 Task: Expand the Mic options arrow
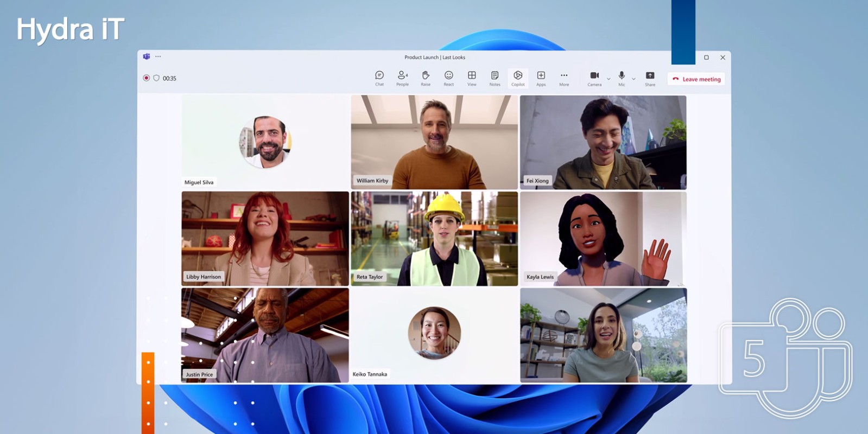633,79
